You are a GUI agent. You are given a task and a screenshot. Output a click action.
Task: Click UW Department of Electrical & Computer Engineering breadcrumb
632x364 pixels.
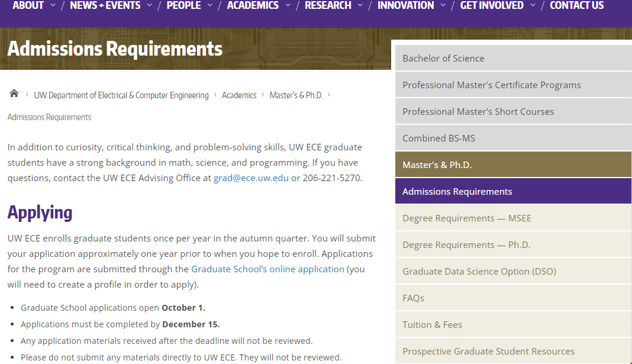(x=121, y=95)
